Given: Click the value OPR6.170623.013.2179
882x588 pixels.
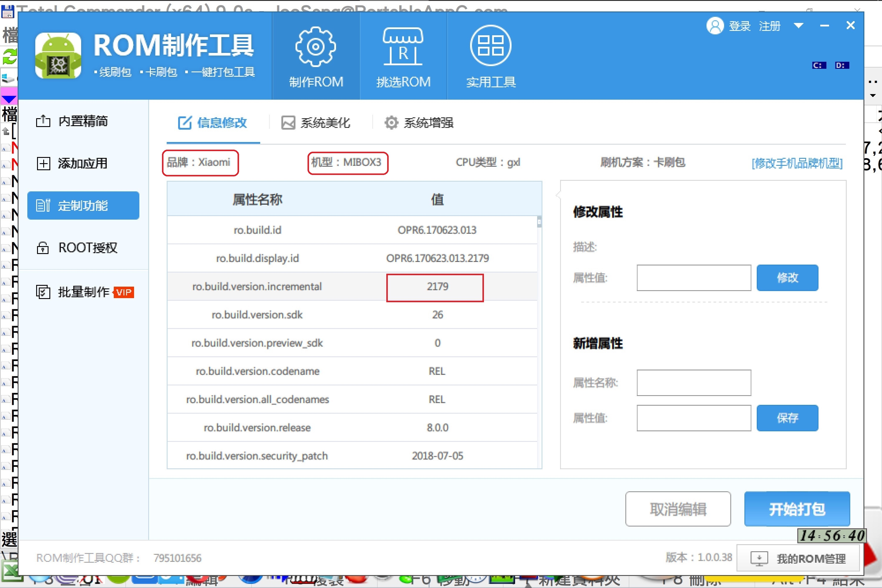Looking at the screenshot, I should (x=437, y=258).
